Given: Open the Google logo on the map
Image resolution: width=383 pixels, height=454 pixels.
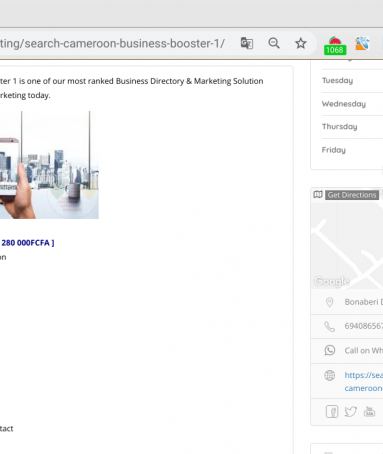Looking at the screenshot, I should click(x=332, y=282).
